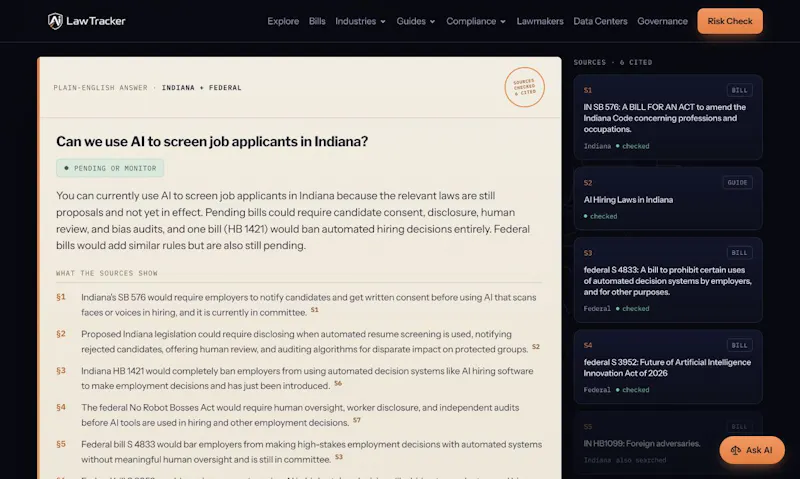This screenshot has width=800, height=479.
Task: Open the S3 citation after S 4833 sentence
Action: click(339, 457)
